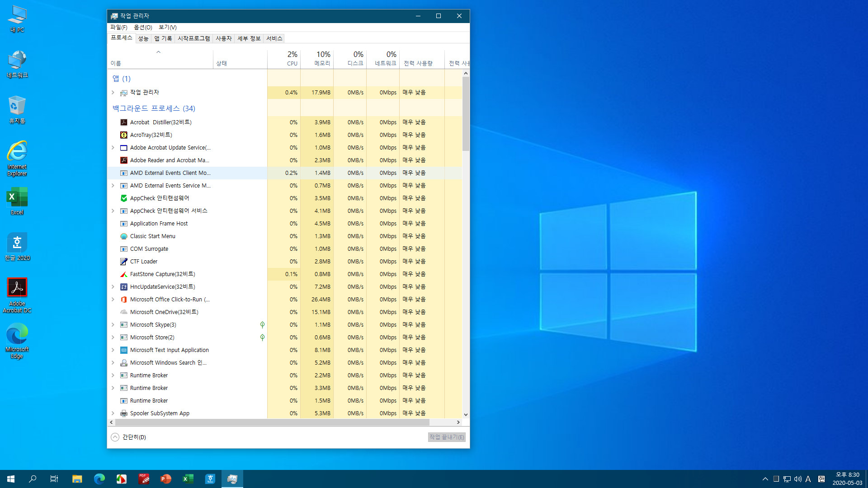Sort processes by 메모리 column
The image size is (868, 488).
317,59
